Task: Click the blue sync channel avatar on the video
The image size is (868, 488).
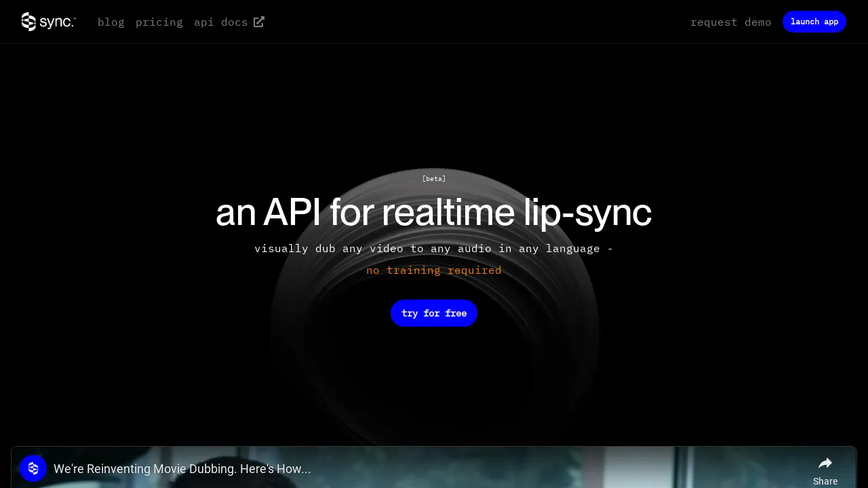Action: point(33,468)
